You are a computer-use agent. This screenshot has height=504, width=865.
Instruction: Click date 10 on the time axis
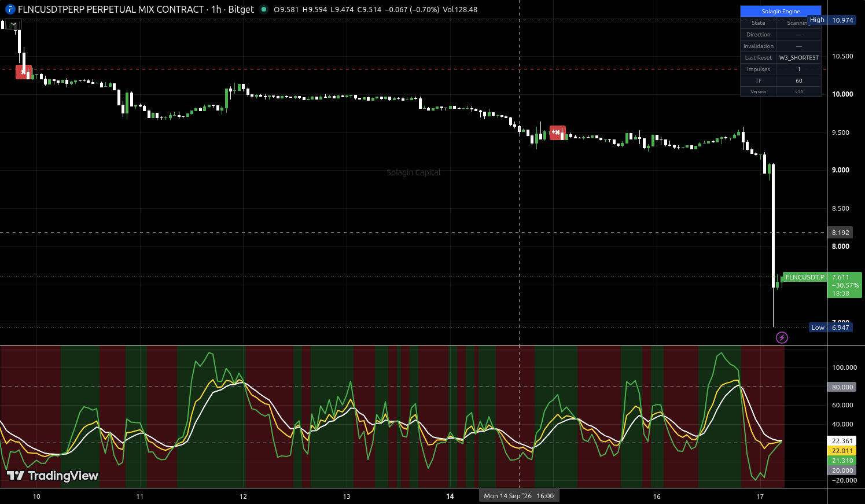tap(36, 496)
